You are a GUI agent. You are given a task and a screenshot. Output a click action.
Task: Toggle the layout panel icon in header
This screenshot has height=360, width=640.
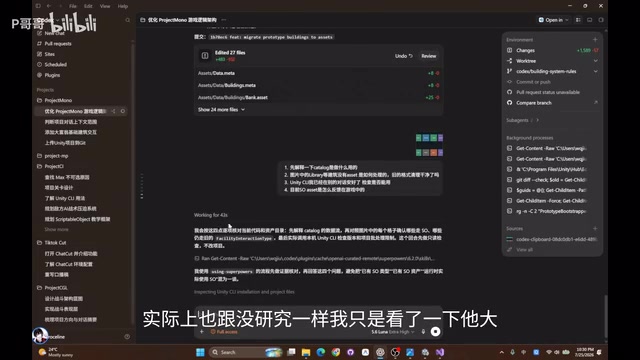click(x=578, y=20)
